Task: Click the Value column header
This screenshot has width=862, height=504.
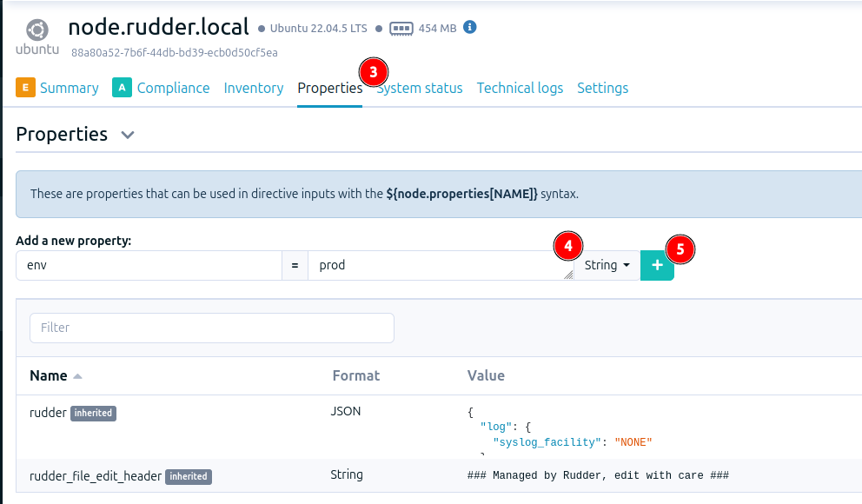Action: 486,376
